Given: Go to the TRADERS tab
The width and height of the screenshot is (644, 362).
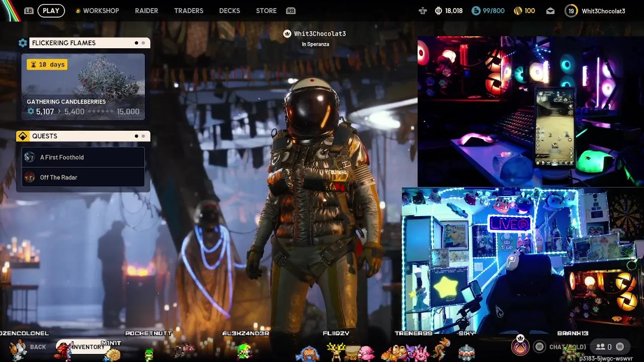Looking at the screenshot, I should click(189, 11).
